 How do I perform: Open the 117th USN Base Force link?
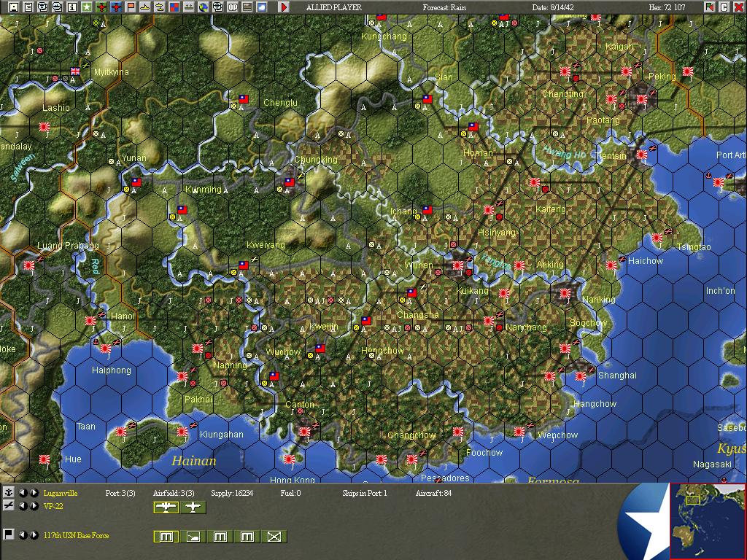click(76, 535)
